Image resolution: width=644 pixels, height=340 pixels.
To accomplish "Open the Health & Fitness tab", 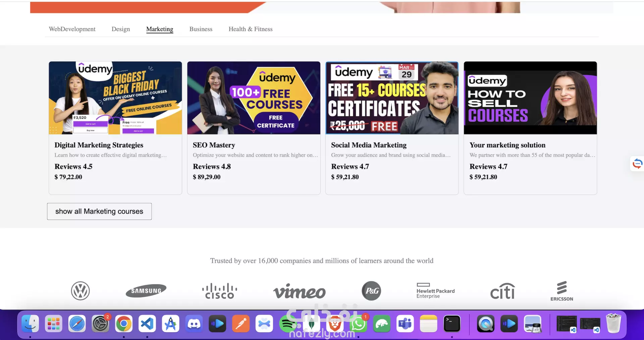I will point(251,29).
